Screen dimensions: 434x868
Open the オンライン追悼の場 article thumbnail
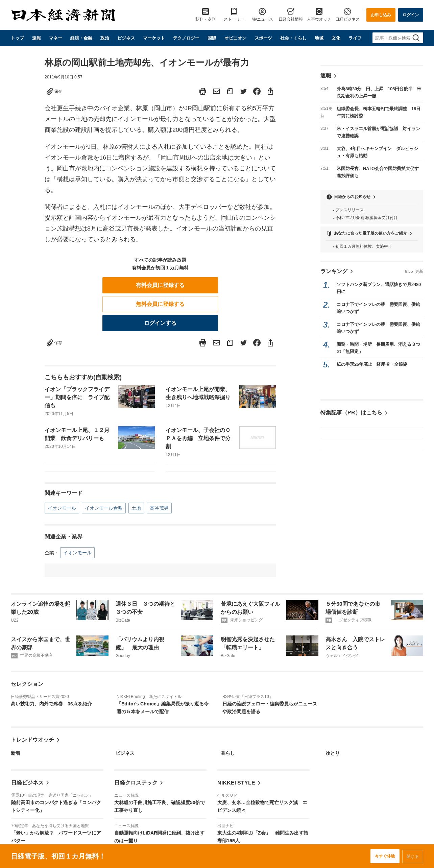click(x=92, y=610)
